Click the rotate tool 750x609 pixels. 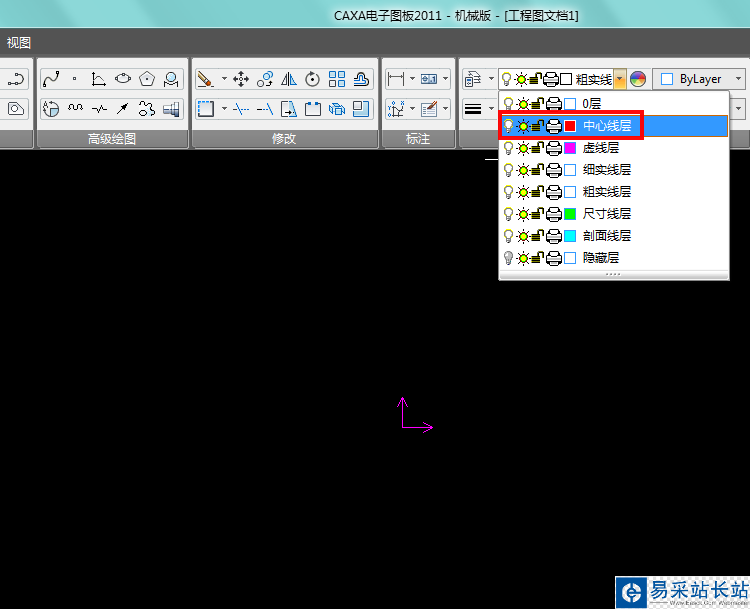pyautogui.click(x=312, y=79)
